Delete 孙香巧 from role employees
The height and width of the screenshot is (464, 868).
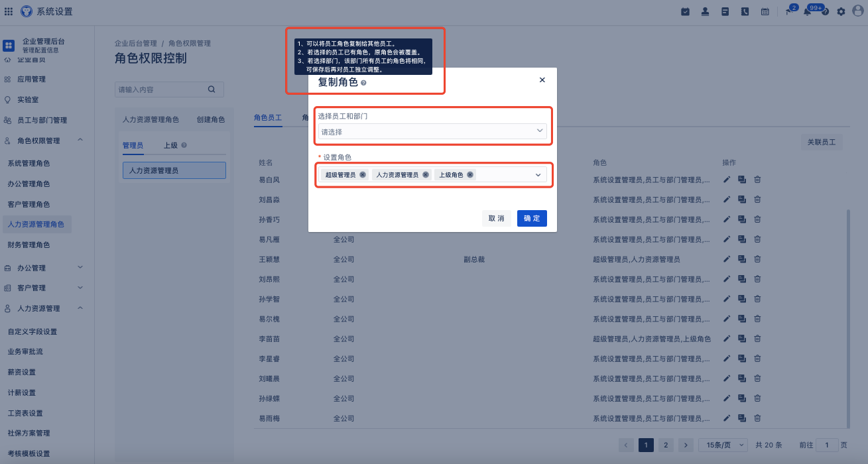tap(757, 219)
